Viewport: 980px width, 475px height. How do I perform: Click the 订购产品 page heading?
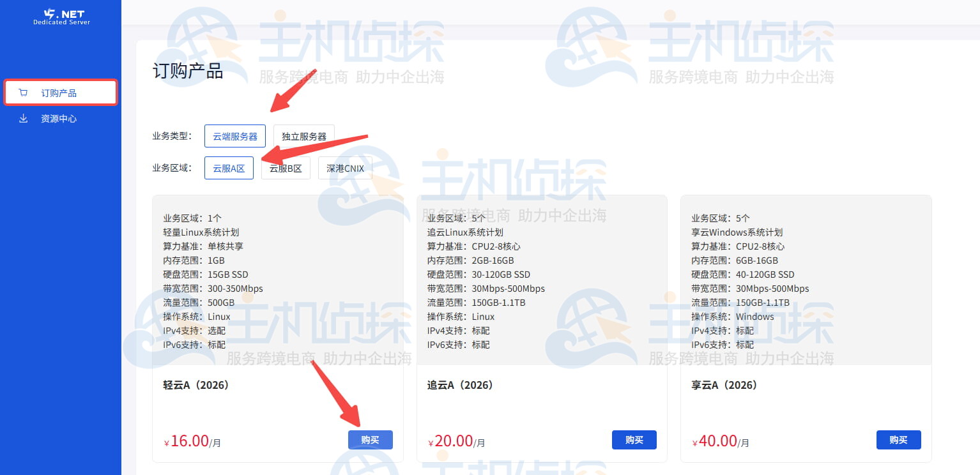coord(188,71)
